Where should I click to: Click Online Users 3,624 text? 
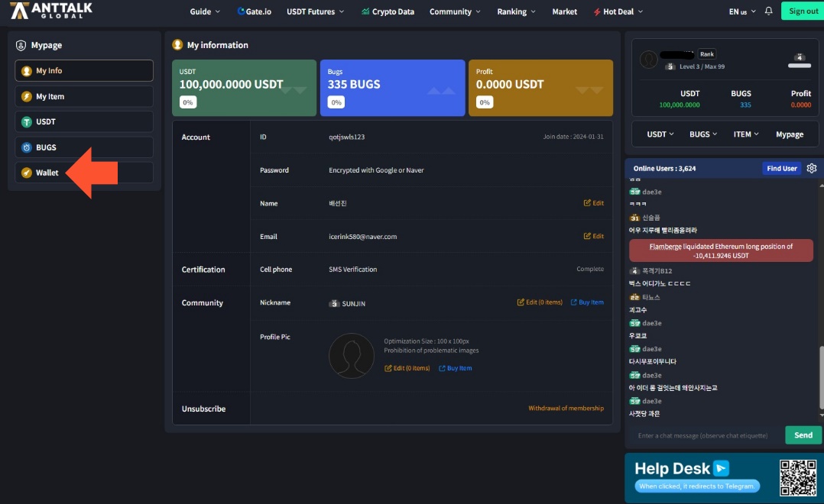(664, 169)
